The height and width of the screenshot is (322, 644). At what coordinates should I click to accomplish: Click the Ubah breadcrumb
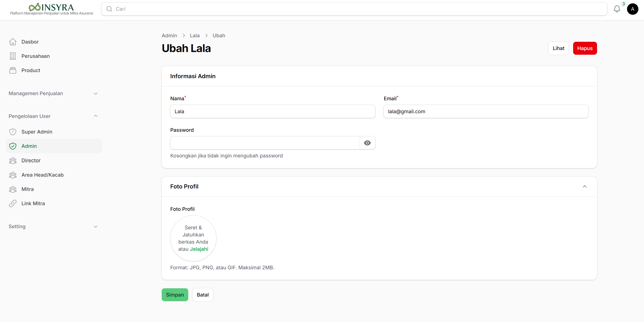[219, 36]
